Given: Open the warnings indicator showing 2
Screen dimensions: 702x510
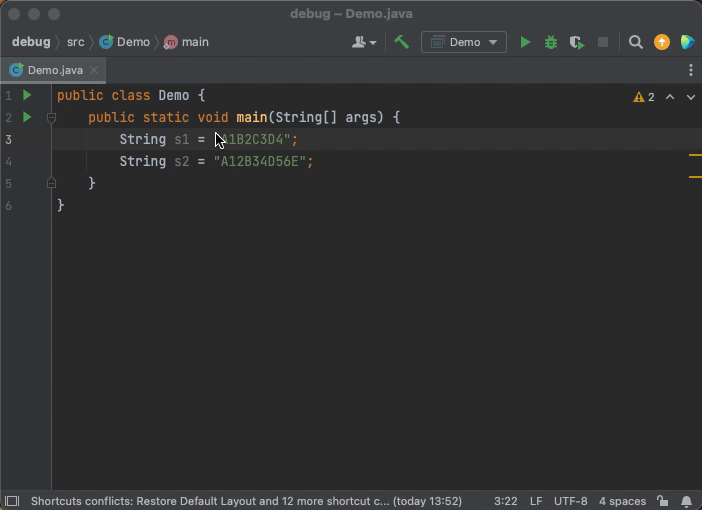Looking at the screenshot, I should pyautogui.click(x=644, y=97).
